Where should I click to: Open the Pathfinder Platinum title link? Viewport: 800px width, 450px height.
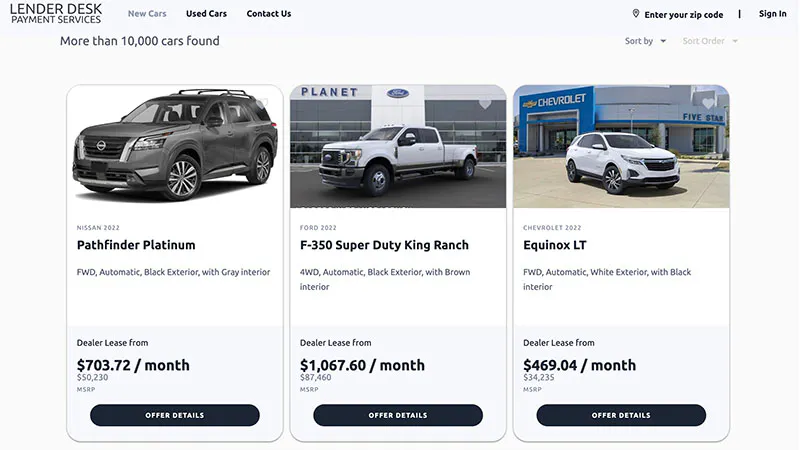click(x=136, y=245)
